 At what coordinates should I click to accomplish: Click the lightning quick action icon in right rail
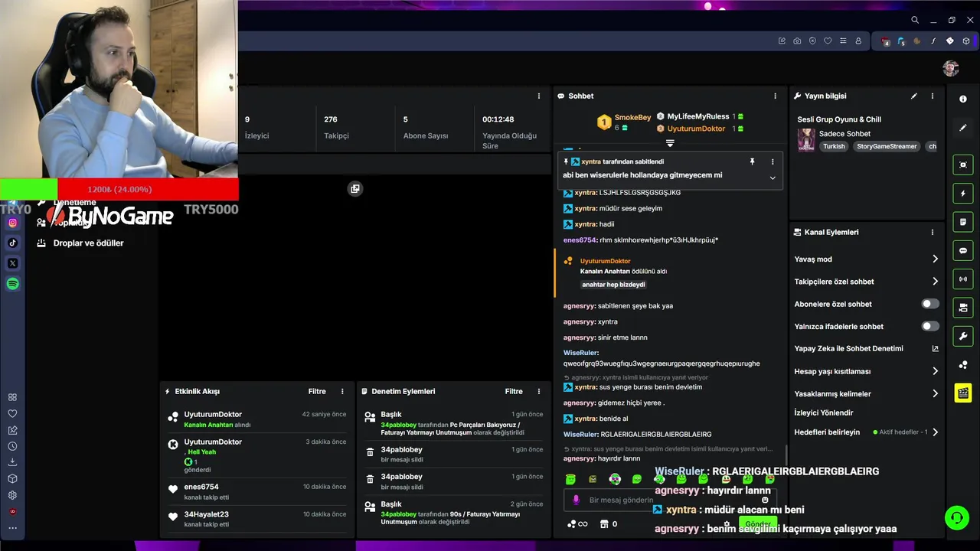click(x=963, y=194)
